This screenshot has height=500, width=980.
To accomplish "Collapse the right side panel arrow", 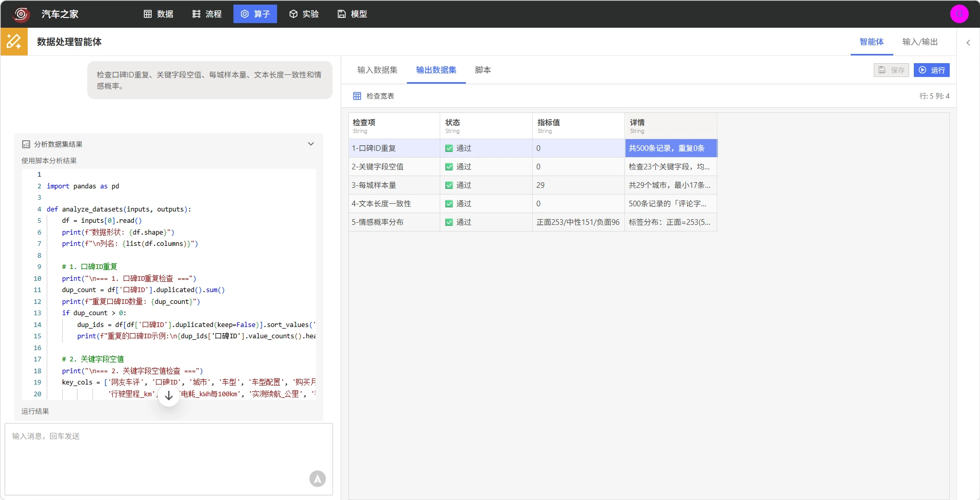I will [x=968, y=43].
